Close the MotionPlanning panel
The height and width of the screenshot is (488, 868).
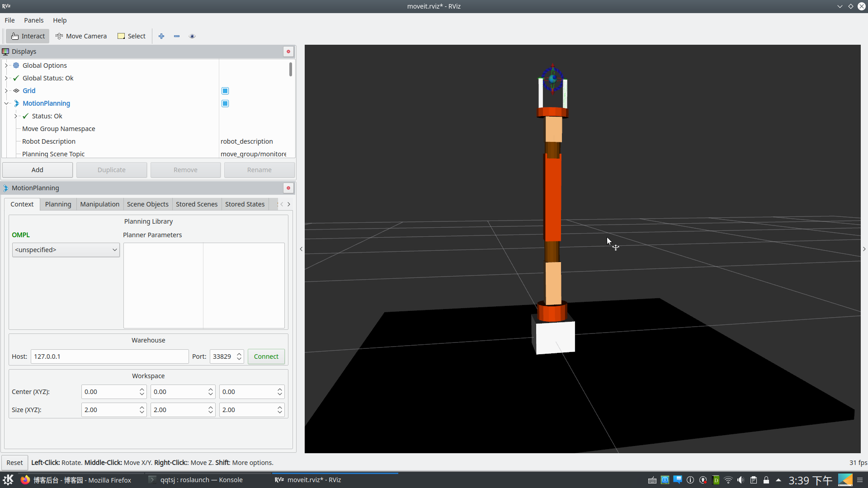tap(288, 188)
